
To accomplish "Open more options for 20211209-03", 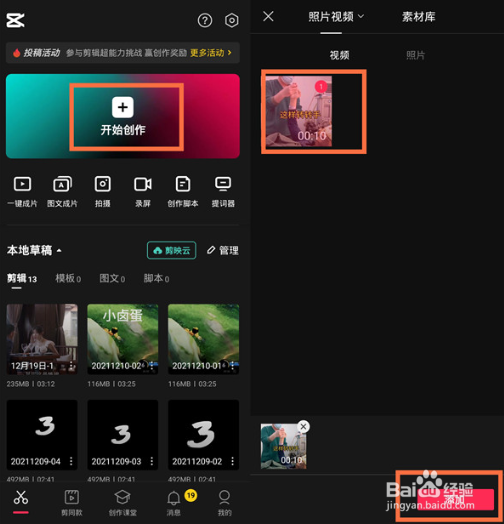I will (152, 461).
